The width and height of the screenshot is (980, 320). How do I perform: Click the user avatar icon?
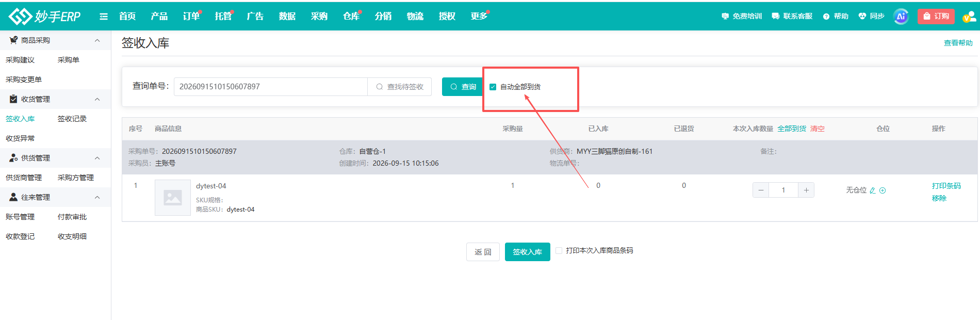point(969,17)
